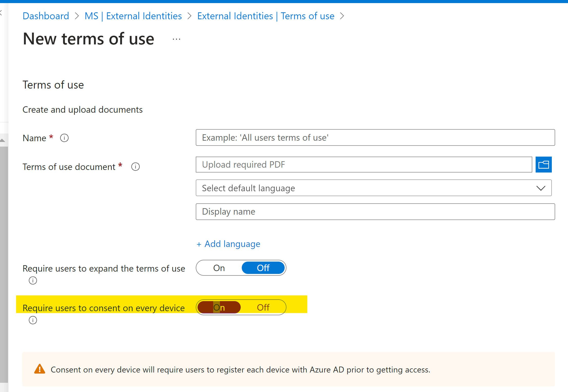Viewport: 568px width, 392px height.
Task: Set consent on every device toggle to On
Action: click(219, 307)
